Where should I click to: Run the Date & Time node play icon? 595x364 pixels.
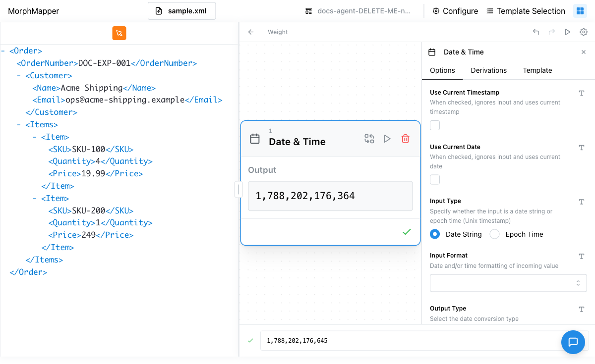387,139
